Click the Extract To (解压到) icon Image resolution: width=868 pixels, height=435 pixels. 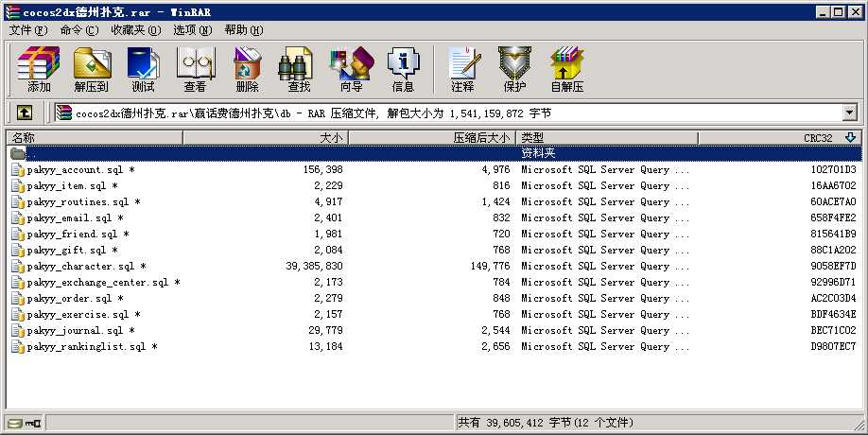[x=92, y=70]
